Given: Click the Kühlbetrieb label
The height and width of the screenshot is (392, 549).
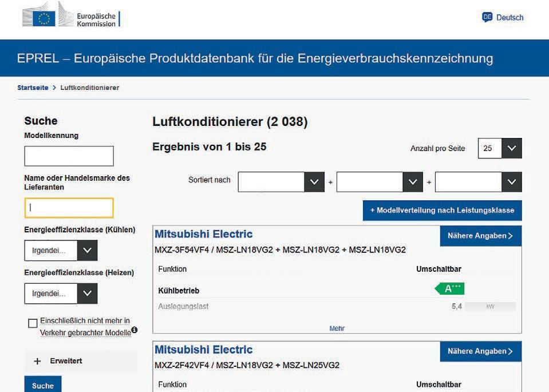Looking at the screenshot, I should click(x=179, y=291).
